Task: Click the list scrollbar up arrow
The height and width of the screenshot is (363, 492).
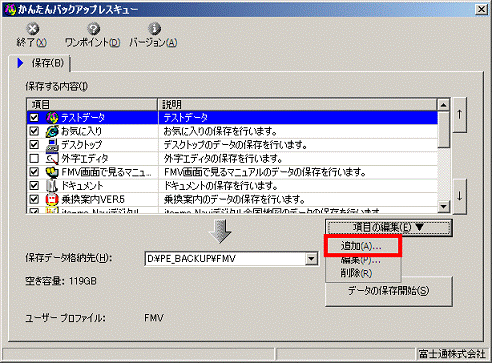Action: coord(443,105)
